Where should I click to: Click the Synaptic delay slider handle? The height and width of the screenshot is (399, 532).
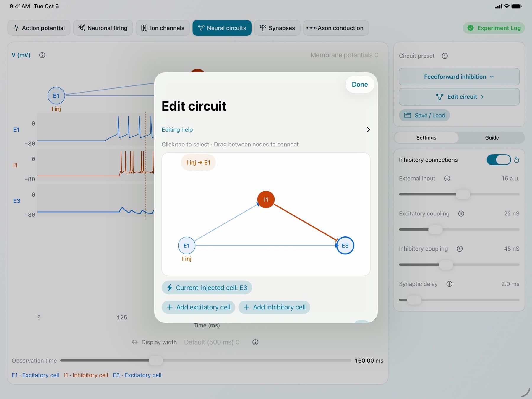tap(414, 300)
